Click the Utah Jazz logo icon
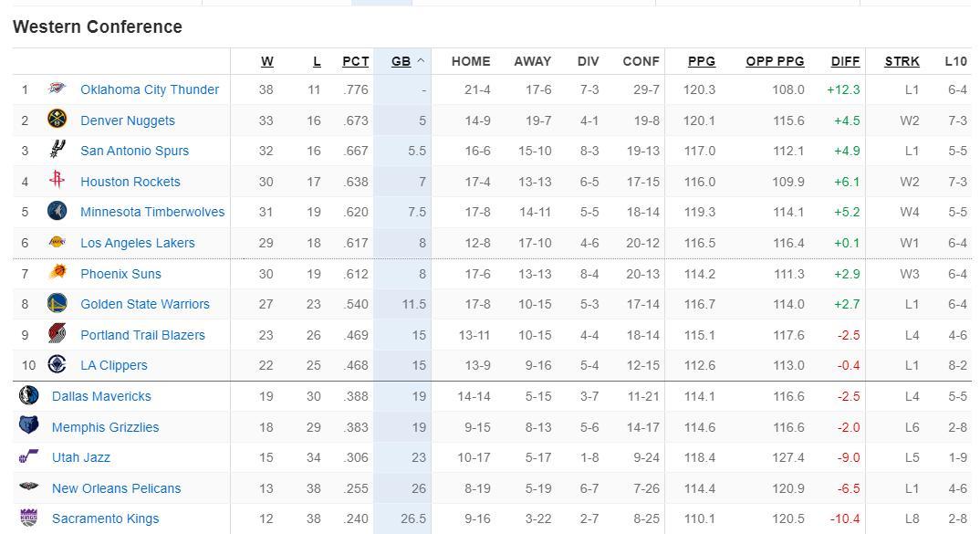The height and width of the screenshot is (534, 980). (28, 457)
